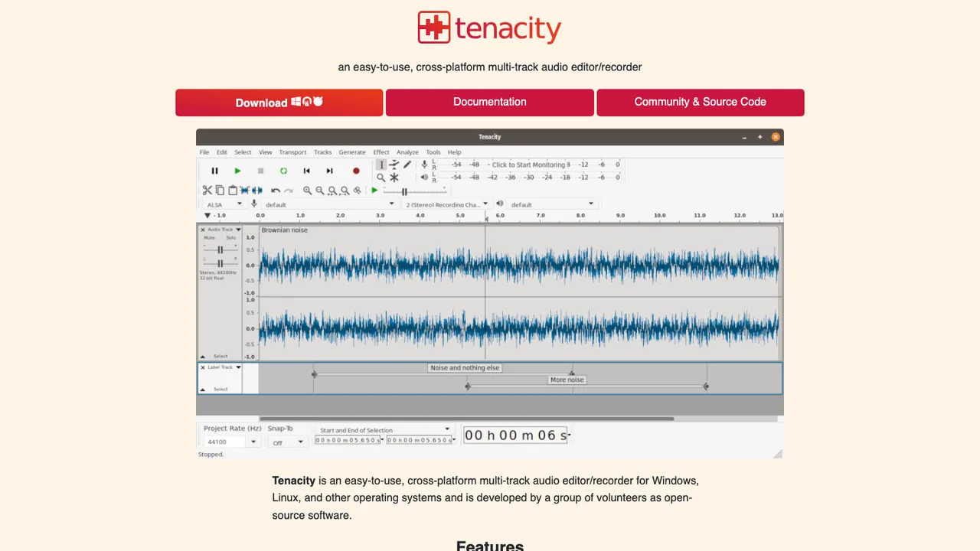
Task: Open Community & Source Code
Action: click(701, 103)
